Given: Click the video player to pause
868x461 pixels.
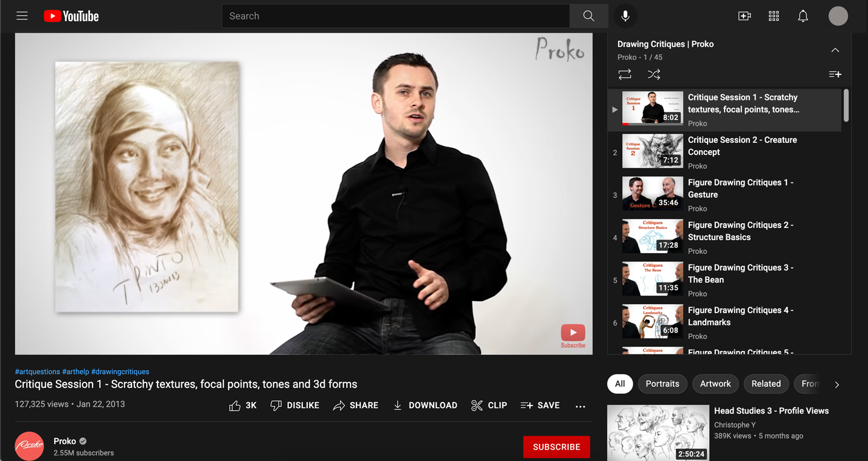Looking at the screenshot, I should (x=304, y=193).
